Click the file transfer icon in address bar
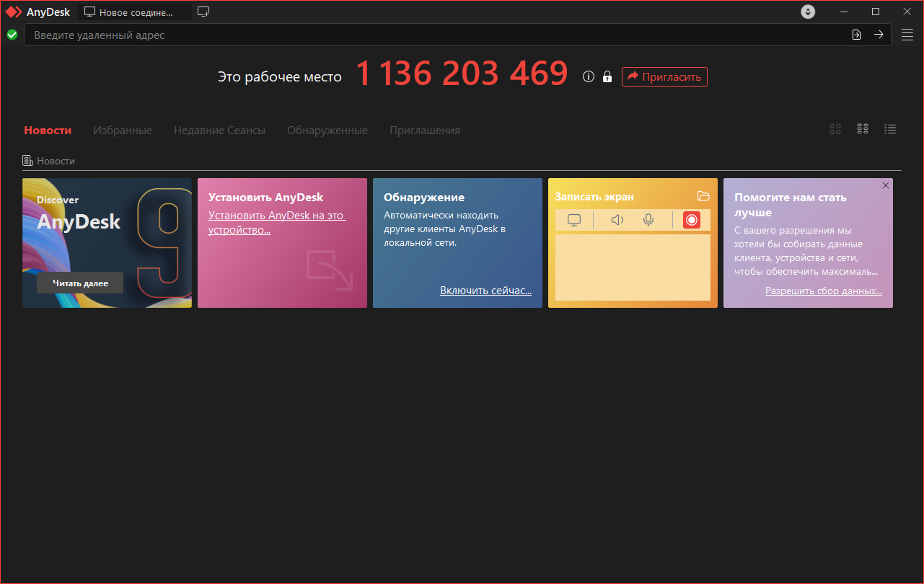 pos(856,35)
